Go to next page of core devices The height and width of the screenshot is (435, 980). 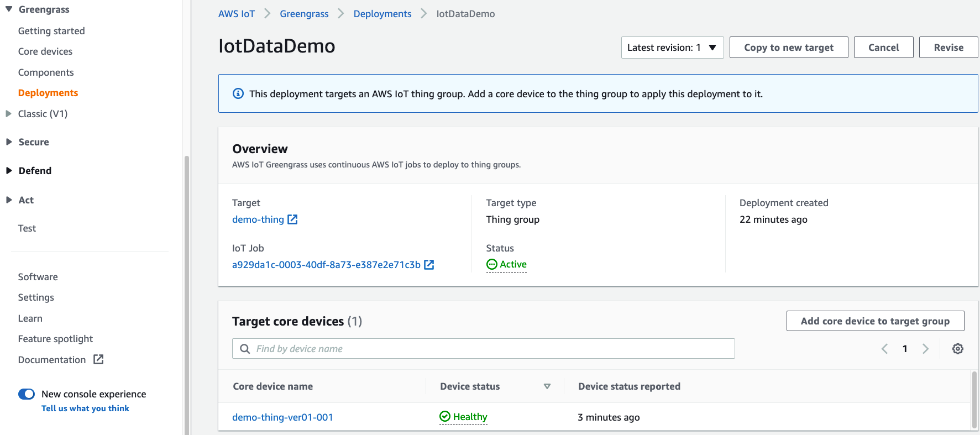[x=925, y=349]
